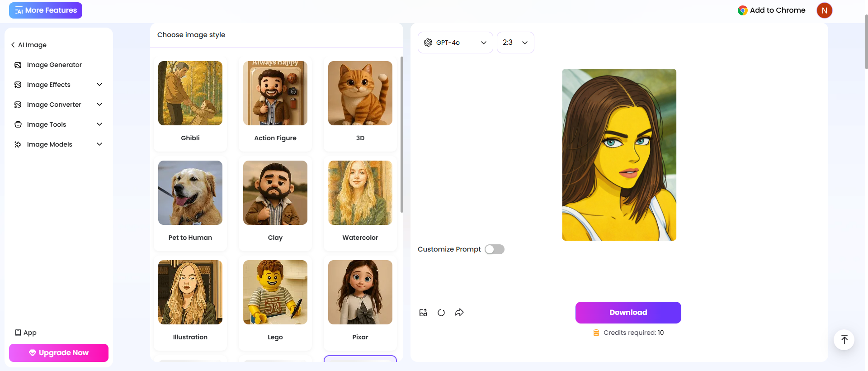Open the 2:3 aspect ratio dropdown
This screenshot has height=371, width=868.
515,43
